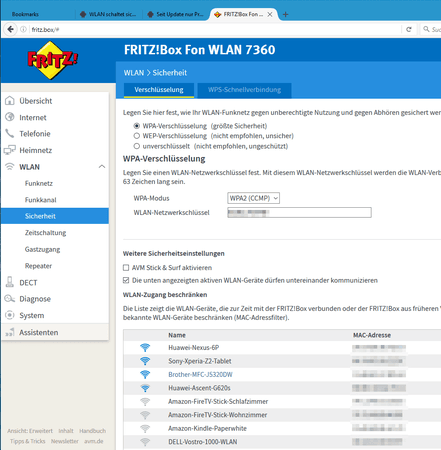Click the Telefonie phone icon
This screenshot has width=441, height=450.
10,133
